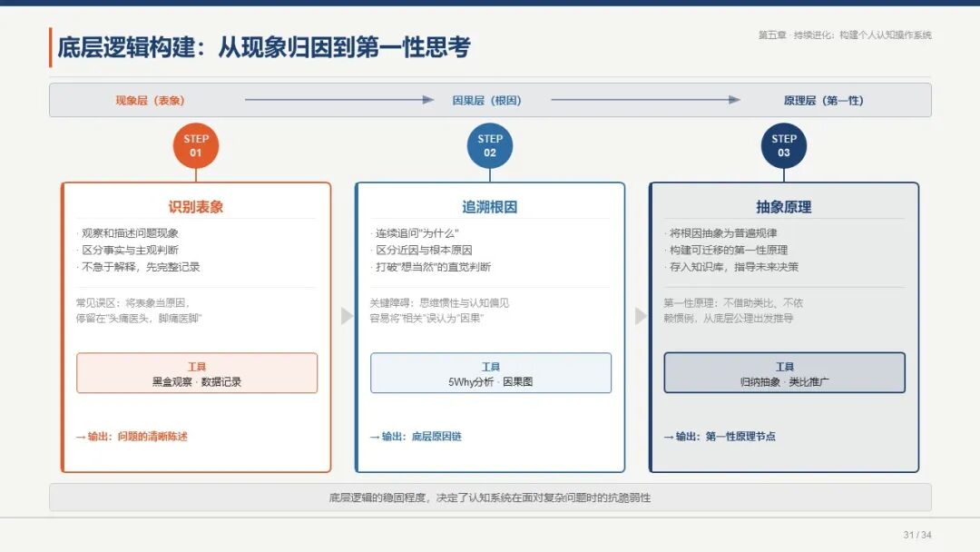Click the 输出：第一性原理节点 line
Image resolution: width=980 pixels, height=552 pixels.
point(720,437)
